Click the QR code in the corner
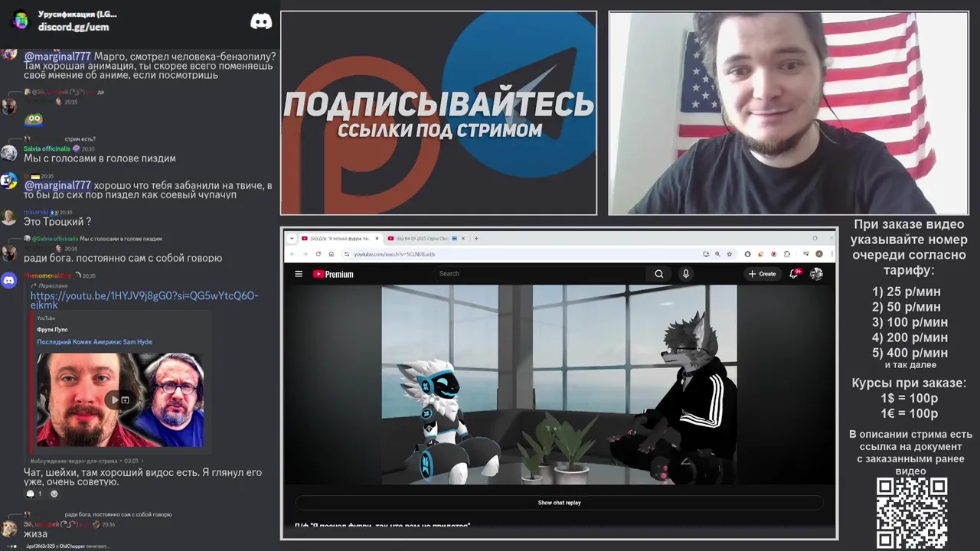Screen dimensions: 980x551 tap(912, 513)
